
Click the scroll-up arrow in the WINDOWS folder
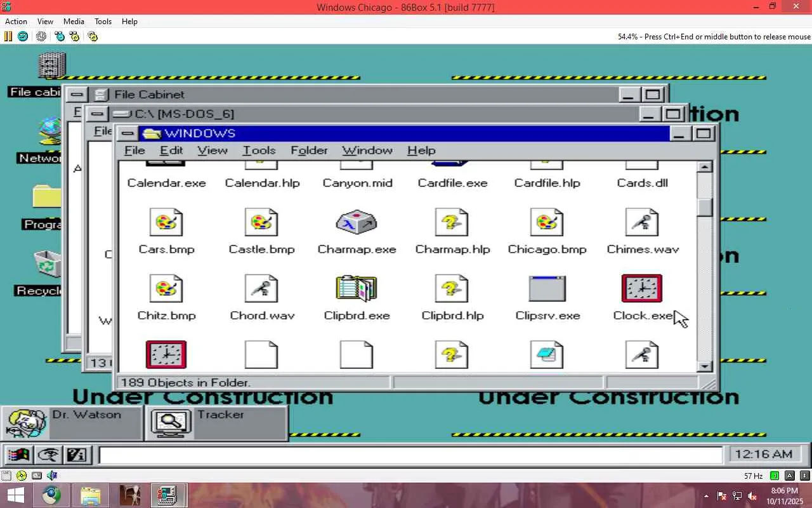(x=705, y=167)
